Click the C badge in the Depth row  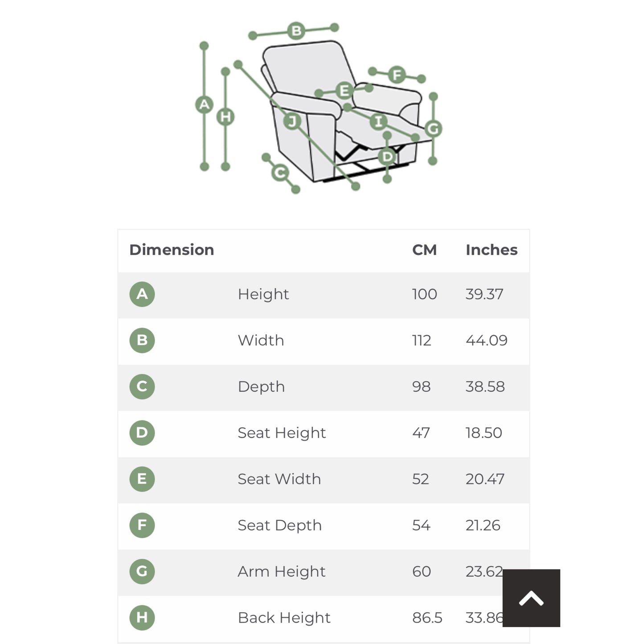coord(142,386)
